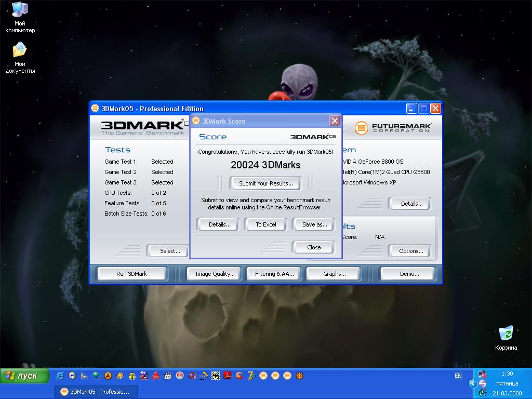
Task: Click the 20024 3DMarks score text
Action: (x=265, y=165)
